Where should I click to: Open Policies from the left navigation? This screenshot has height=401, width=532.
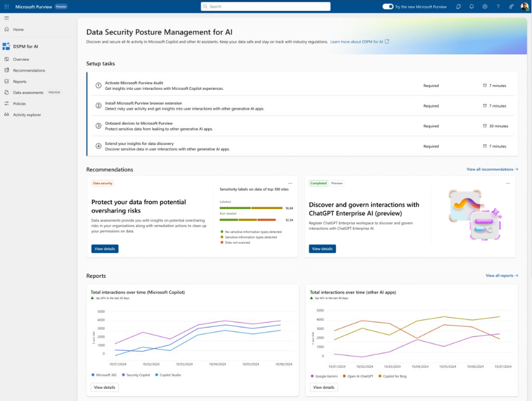coord(21,103)
